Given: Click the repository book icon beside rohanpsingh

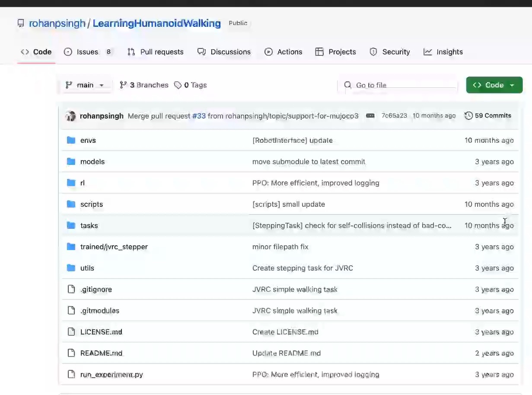Looking at the screenshot, I should pyautogui.click(x=21, y=23).
